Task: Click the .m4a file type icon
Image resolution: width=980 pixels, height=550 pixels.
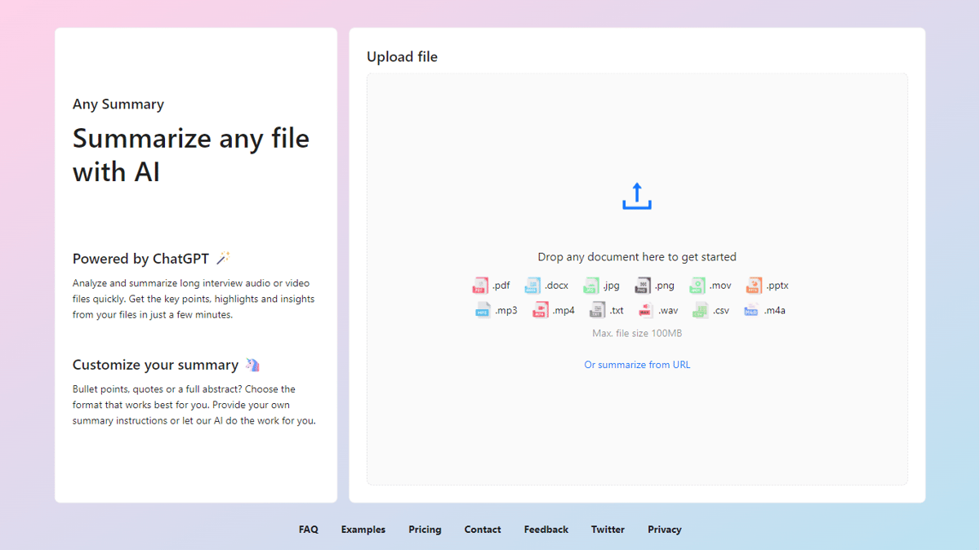Action: [751, 310]
